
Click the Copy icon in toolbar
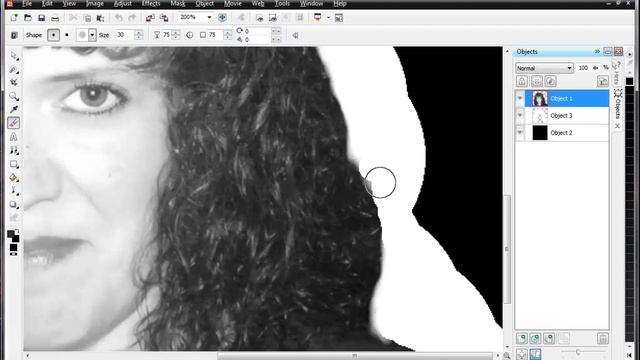point(87,18)
